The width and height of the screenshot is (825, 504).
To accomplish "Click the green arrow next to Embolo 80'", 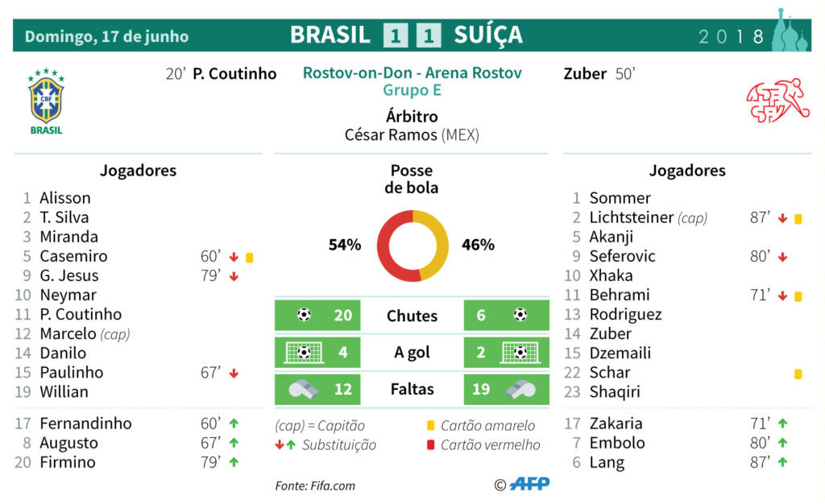I will pyautogui.click(x=783, y=443).
